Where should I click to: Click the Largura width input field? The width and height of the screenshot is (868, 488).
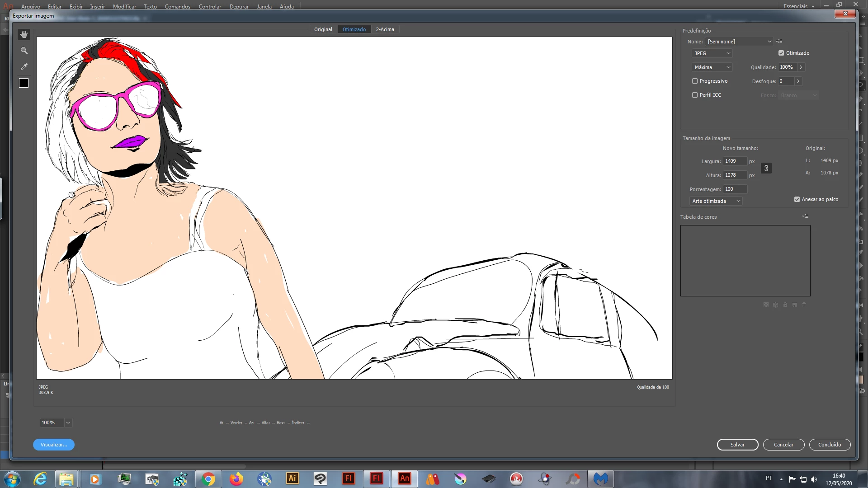735,161
